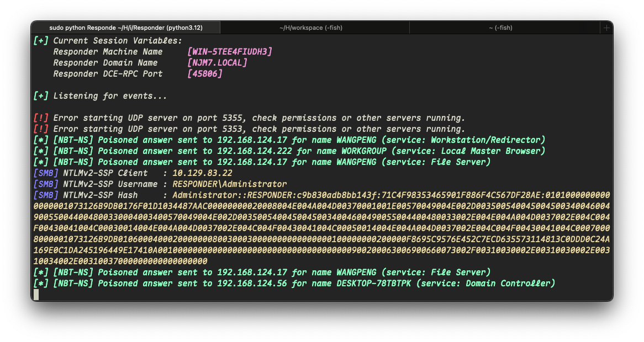Screen dimensions: 644x342
Task: Switch to the sudo python Responder tab
Action: 126,28
